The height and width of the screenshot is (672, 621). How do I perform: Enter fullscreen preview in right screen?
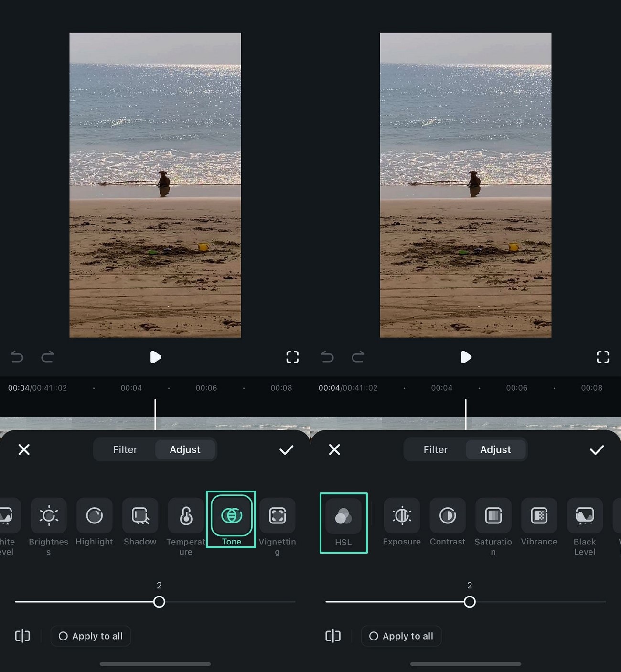603,357
